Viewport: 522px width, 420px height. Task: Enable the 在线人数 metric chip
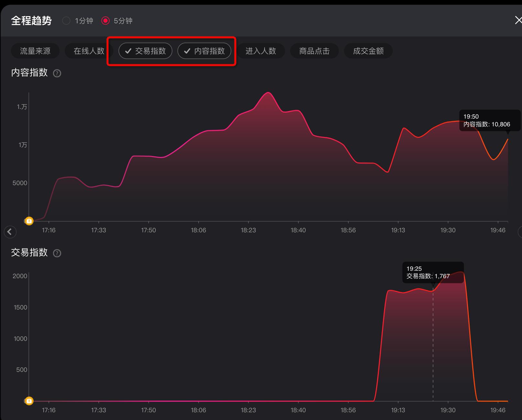click(89, 51)
